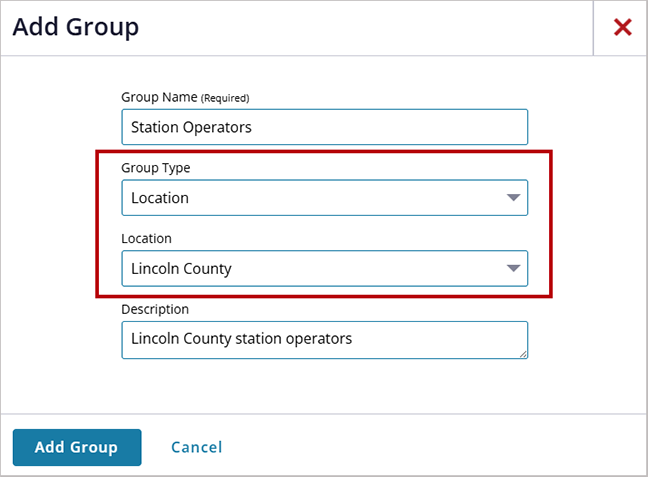Click the Group Type dropdown arrow
This screenshot has height=477, width=648.
point(513,198)
